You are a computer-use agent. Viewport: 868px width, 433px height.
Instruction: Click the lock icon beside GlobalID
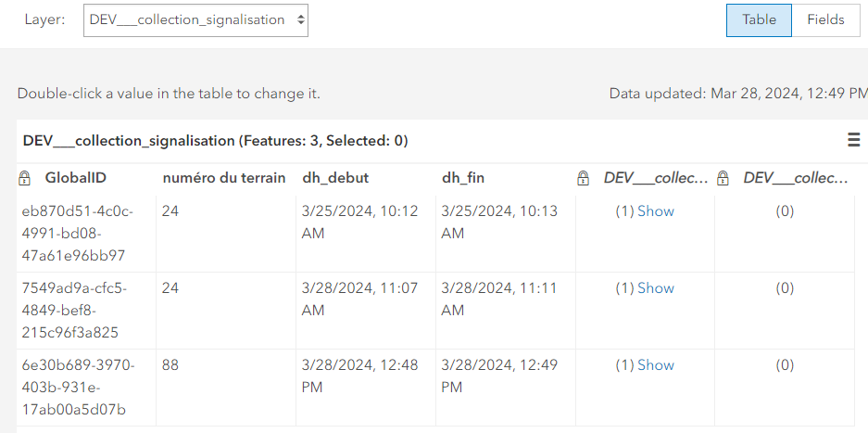tap(24, 178)
